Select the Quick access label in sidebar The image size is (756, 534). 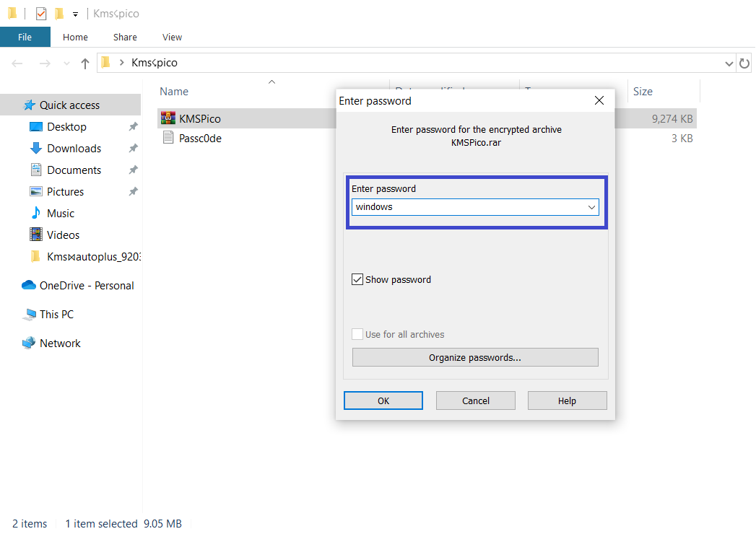(69, 105)
